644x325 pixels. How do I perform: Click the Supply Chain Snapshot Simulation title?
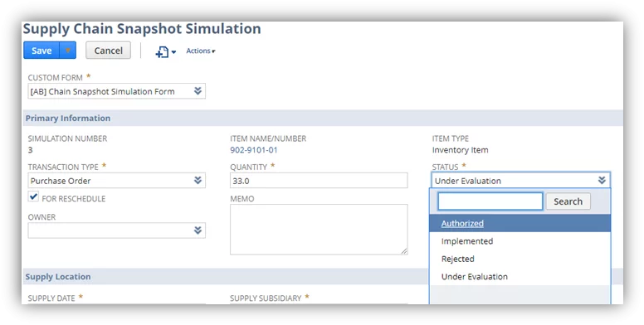click(142, 29)
